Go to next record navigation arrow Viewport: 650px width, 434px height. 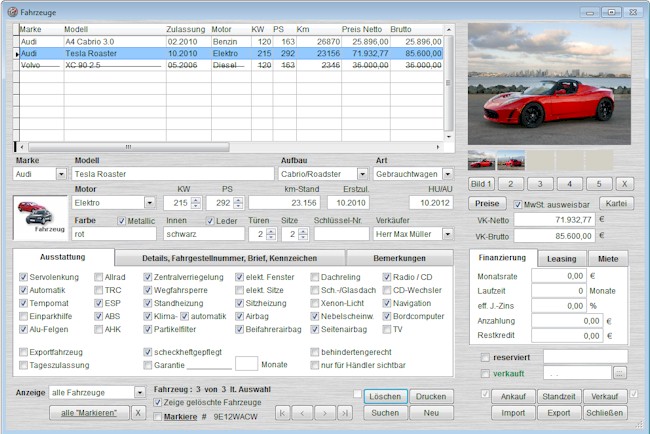point(325,412)
